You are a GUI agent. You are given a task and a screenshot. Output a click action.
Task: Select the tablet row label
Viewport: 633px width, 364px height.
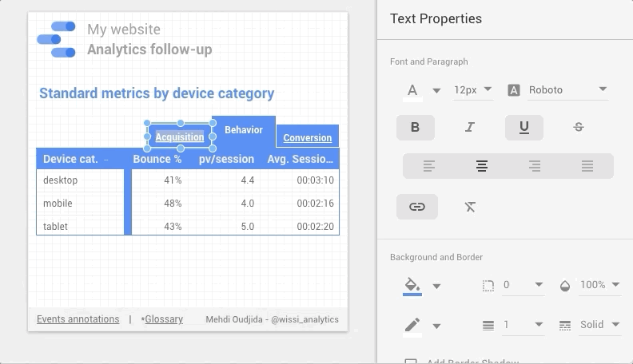(55, 227)
